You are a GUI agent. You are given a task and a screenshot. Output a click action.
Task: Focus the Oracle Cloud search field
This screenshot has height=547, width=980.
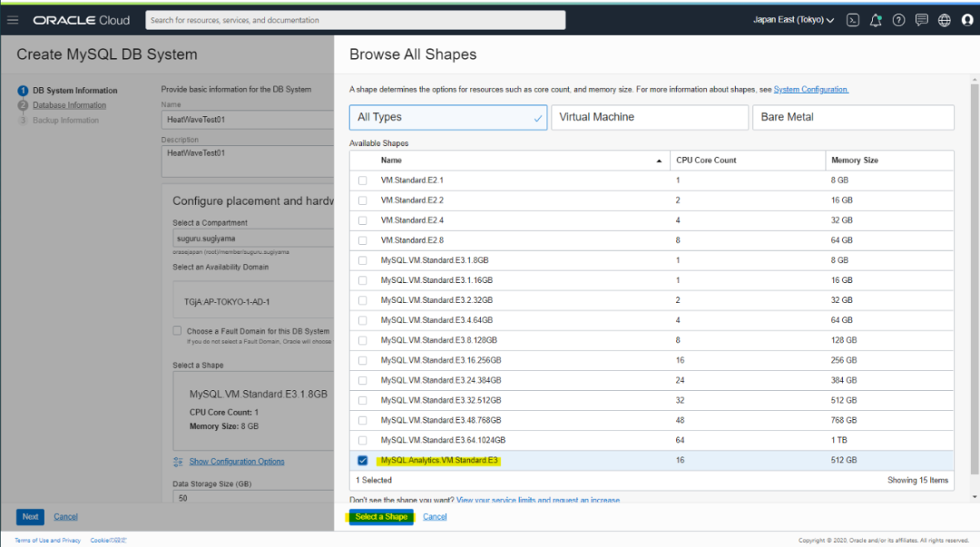pyautogui.click(x=355, y=20)
